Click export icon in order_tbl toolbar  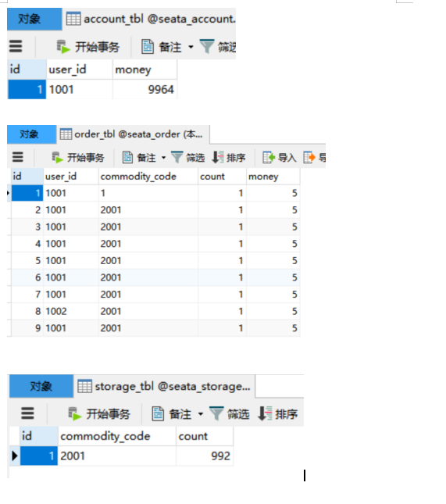[x=309, y=158]
